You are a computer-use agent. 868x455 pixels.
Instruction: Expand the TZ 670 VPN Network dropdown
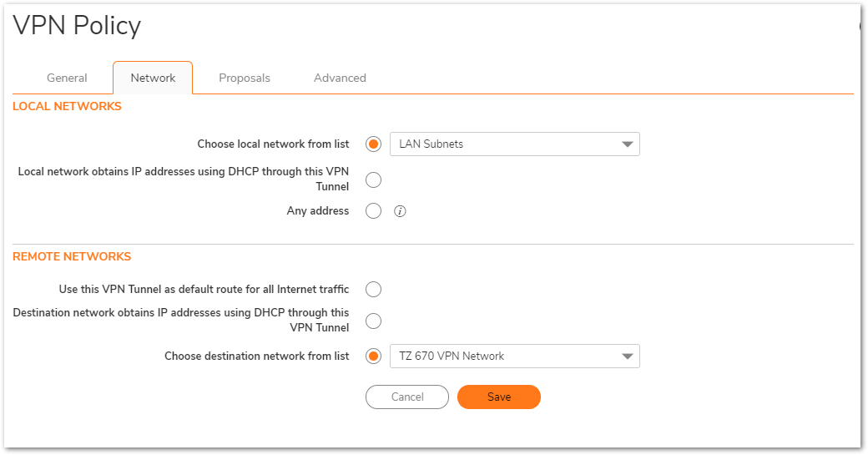(x=515, y=356)
